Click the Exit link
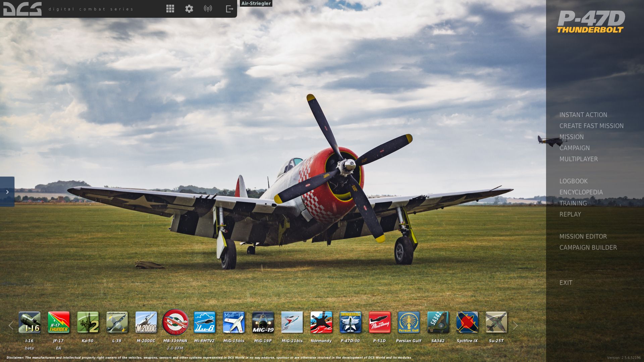The width and height of the screenshot is (644, 362). click(566, 283)
